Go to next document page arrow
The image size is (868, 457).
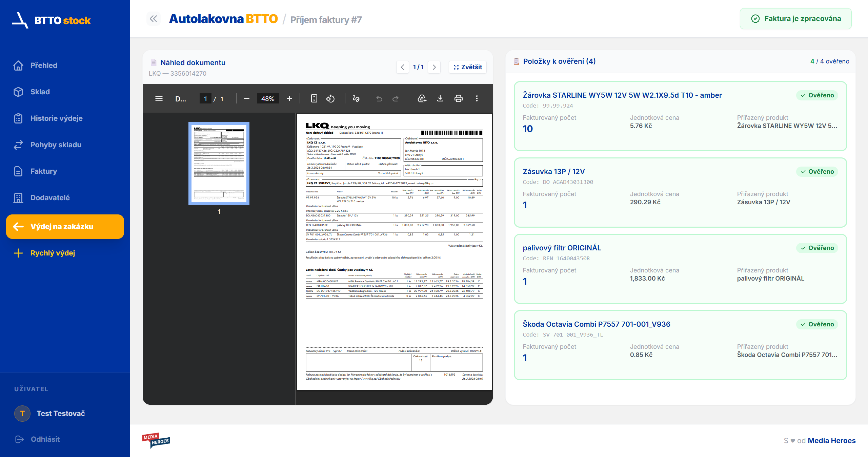click(434, 67)
